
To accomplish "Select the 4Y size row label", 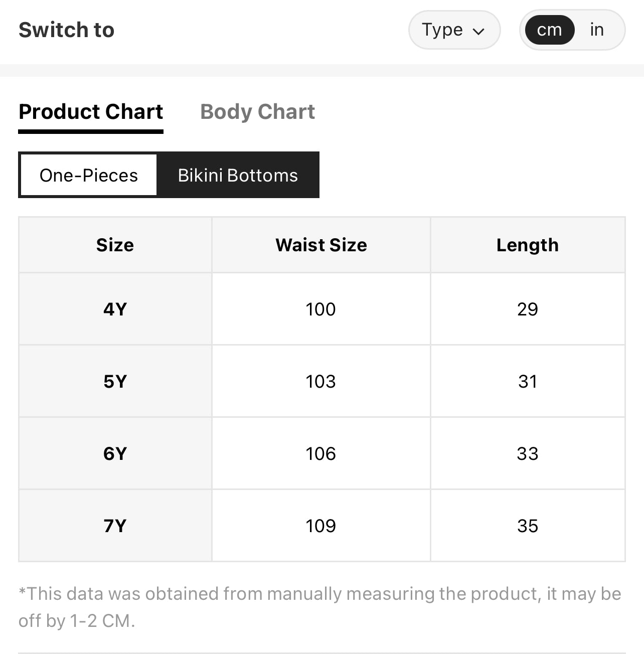I will point(115,309).
